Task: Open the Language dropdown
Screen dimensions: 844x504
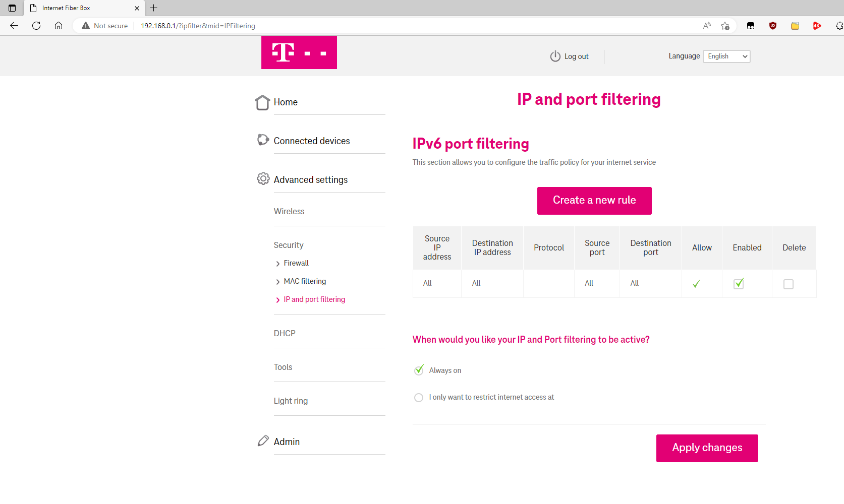Action: [726, 56]
